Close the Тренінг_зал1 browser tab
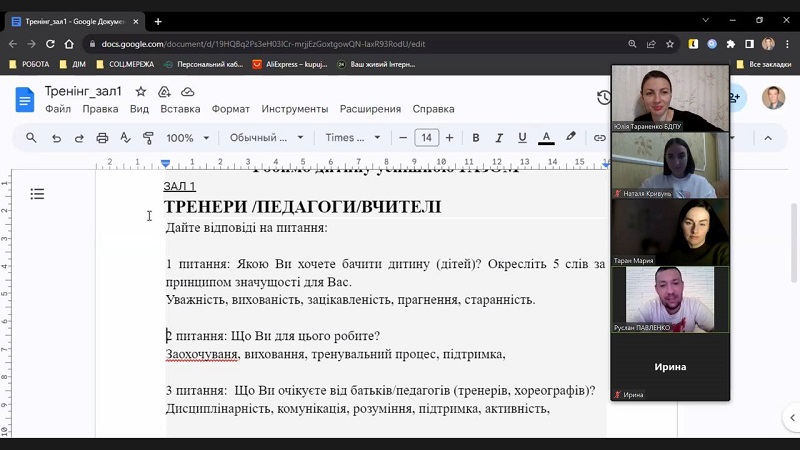This screenshot has height=450, width=800. pyautogui.click(x=136, y=21)
